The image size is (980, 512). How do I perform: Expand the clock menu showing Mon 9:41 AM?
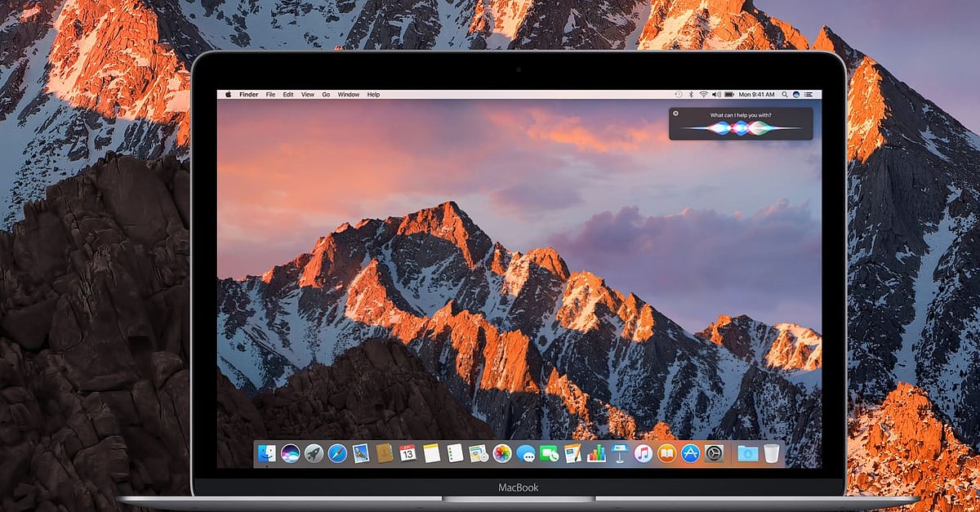(756, 94)
